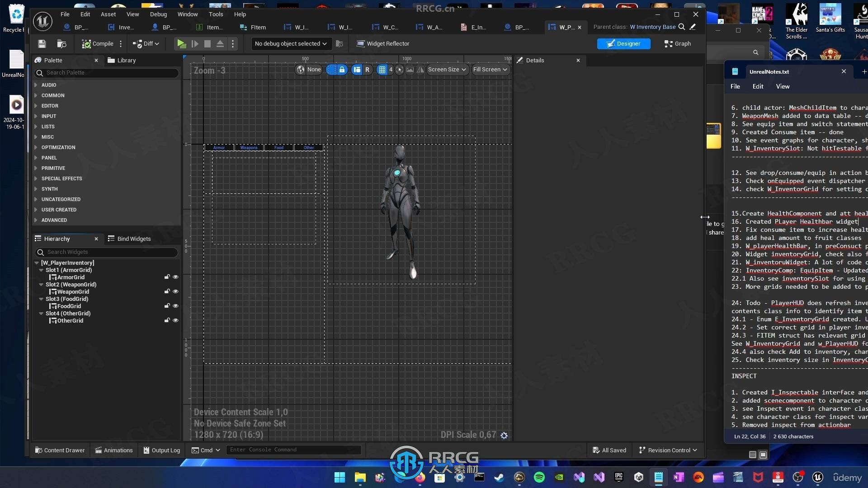This screenshot has width=868, height=488.
Task: Open Content Drawer
Action: 60,450
